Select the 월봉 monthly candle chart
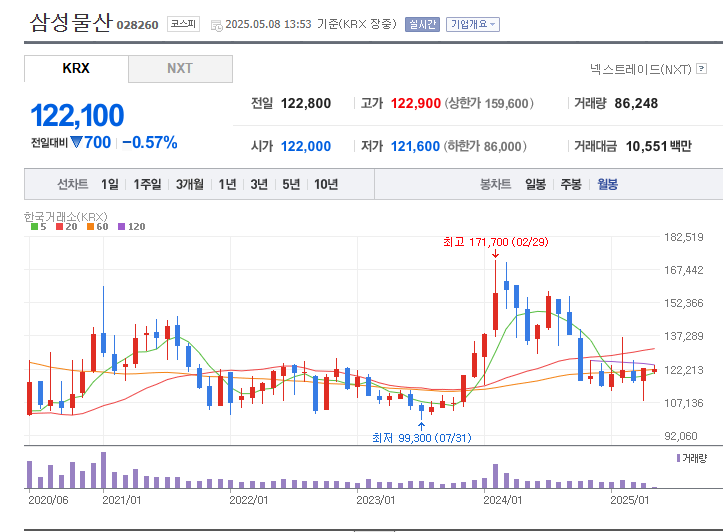Screen dimensions: 723x532 click(607, 184)
